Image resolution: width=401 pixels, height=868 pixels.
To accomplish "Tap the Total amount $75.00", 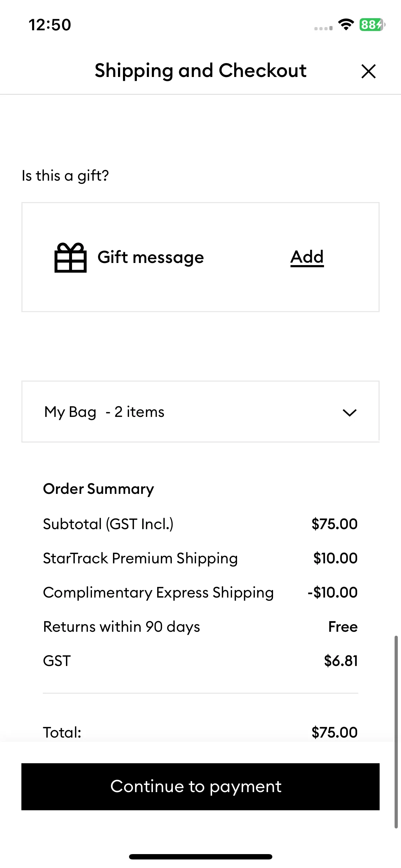I will 334,733.
